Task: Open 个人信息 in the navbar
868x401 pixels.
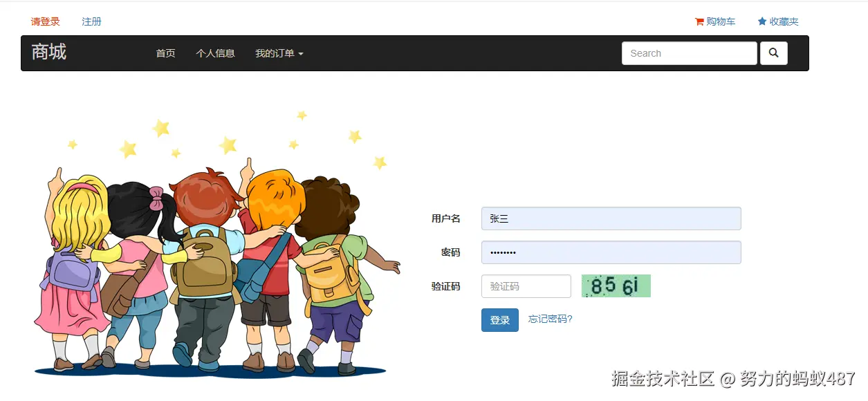Action: tap(215, 53)
